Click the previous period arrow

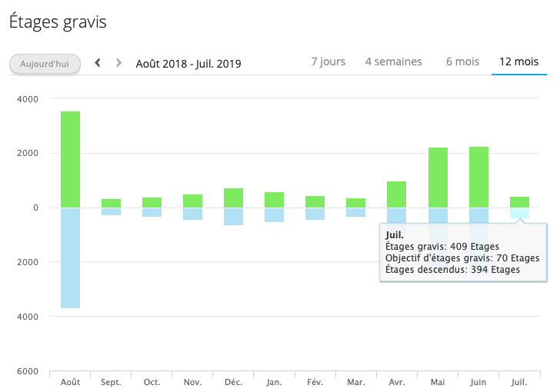(x=98, y=63)
